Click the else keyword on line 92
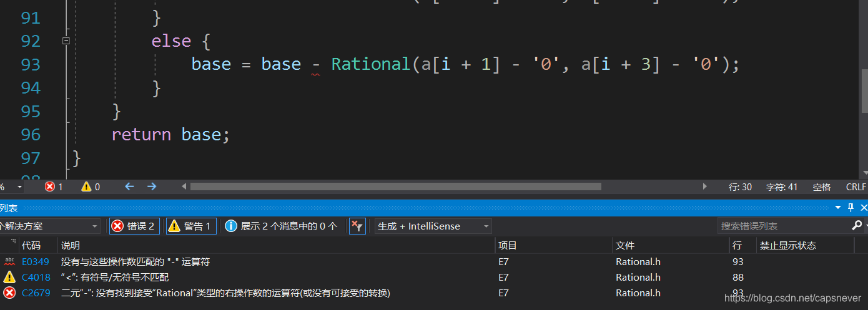 pyautogui.click(x=171, y=41)
